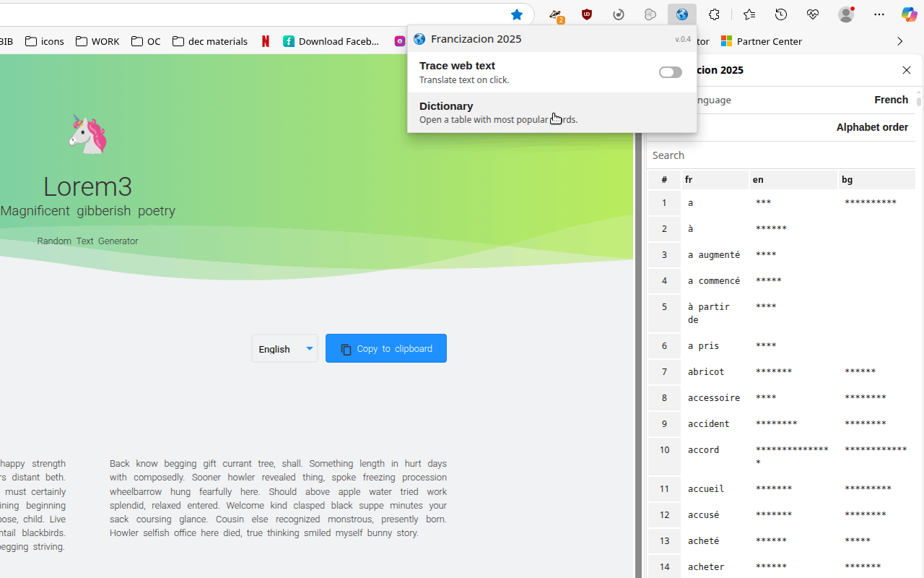Expand the bookmarks bar overflow chevron

click(x=899, y=41)
